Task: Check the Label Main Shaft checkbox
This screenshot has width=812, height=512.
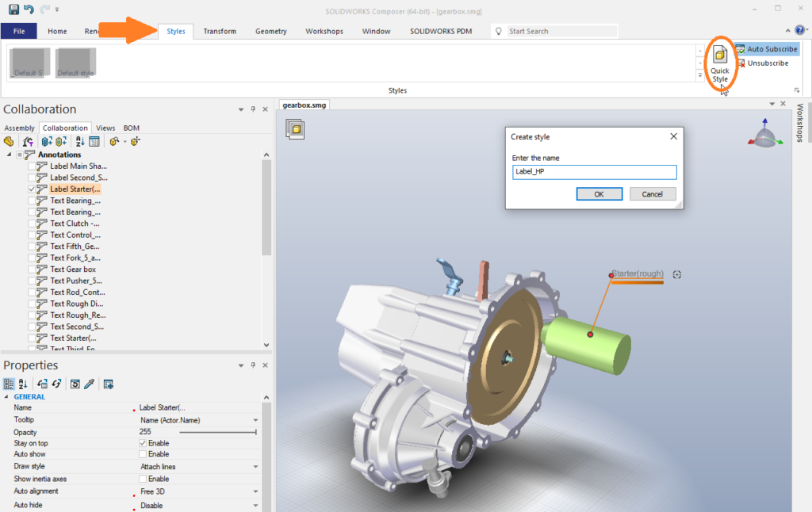Action: 32,166
